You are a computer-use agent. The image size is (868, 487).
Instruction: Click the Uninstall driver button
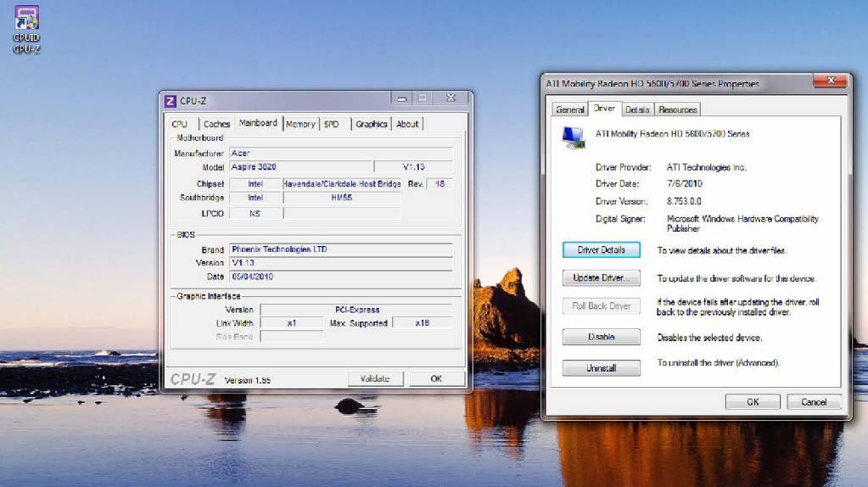(602, 368)
